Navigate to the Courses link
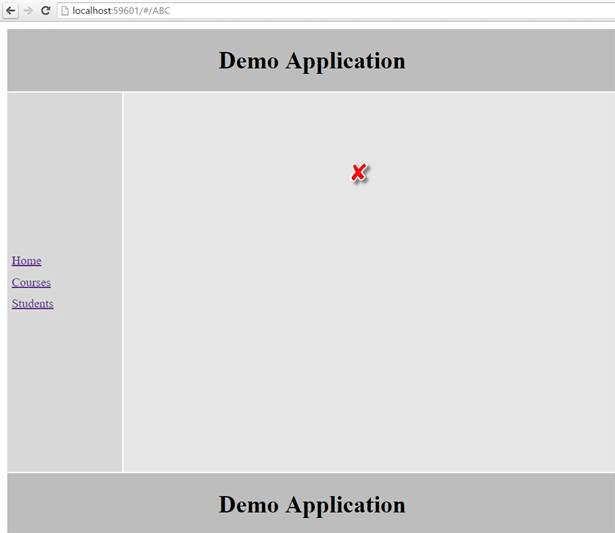The image size is (615, 533). click(x=31, y=282)
